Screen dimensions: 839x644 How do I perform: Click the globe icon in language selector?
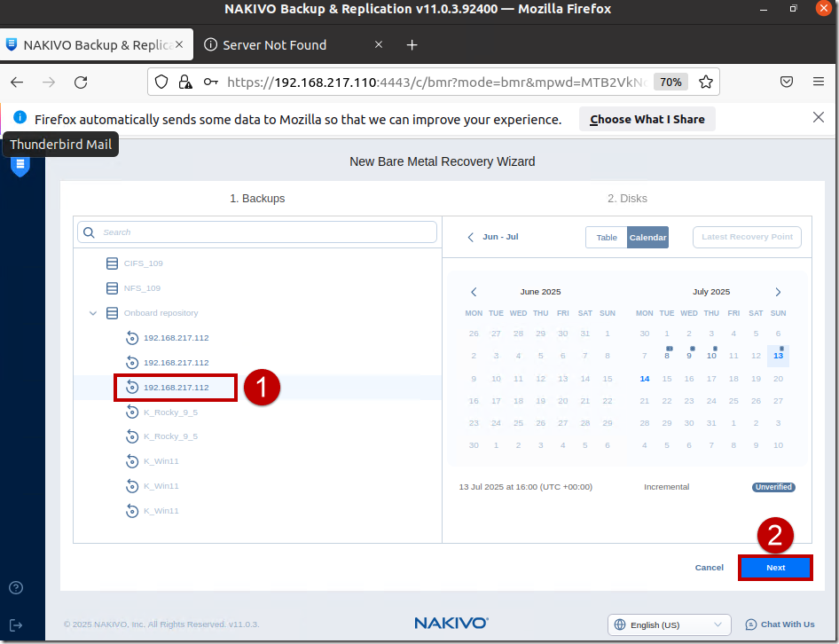[620, 624]
